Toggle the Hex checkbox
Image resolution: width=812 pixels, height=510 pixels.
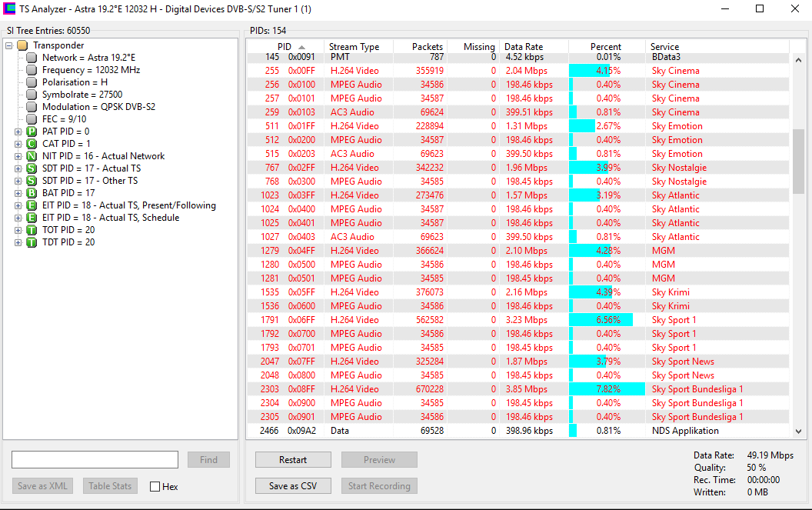[x=155, y=487]
